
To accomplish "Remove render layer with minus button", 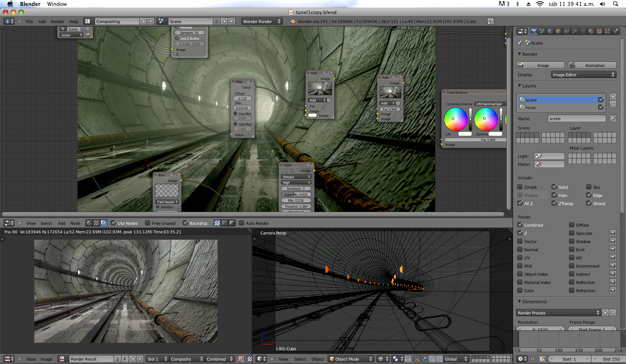I will click(613, 105).
